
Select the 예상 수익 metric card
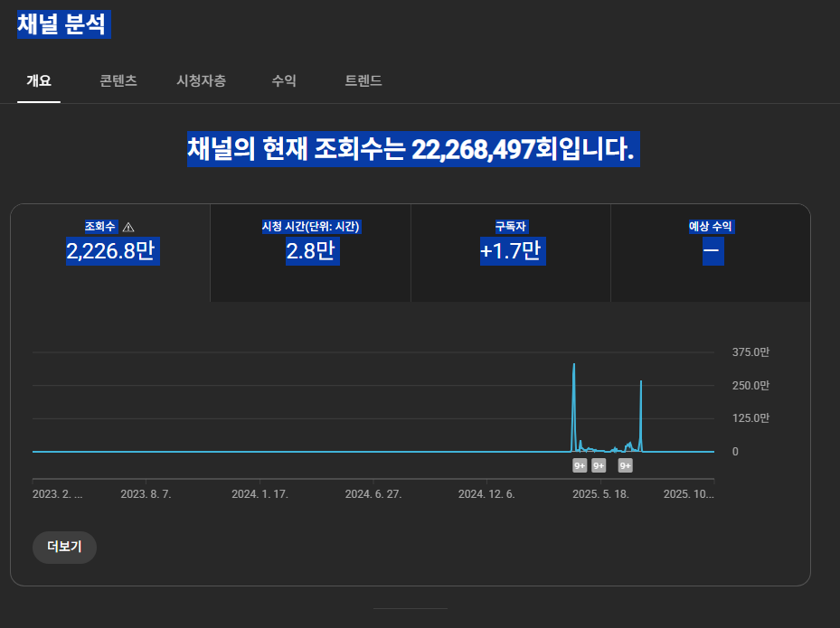point(711,252)
